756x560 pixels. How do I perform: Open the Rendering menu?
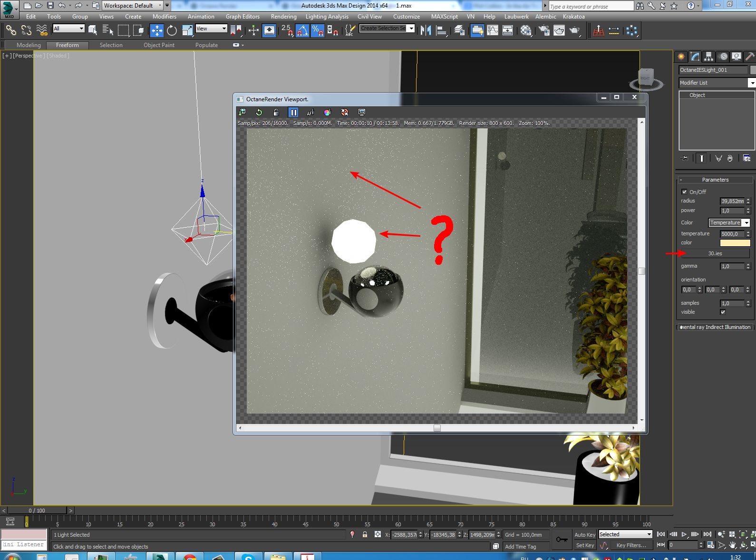click(x=283, y=17)
